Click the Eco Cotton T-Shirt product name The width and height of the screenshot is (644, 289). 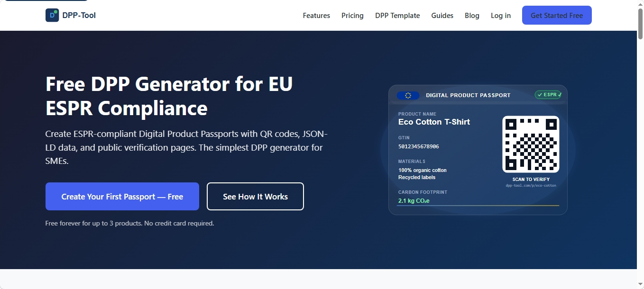[434, 122]
